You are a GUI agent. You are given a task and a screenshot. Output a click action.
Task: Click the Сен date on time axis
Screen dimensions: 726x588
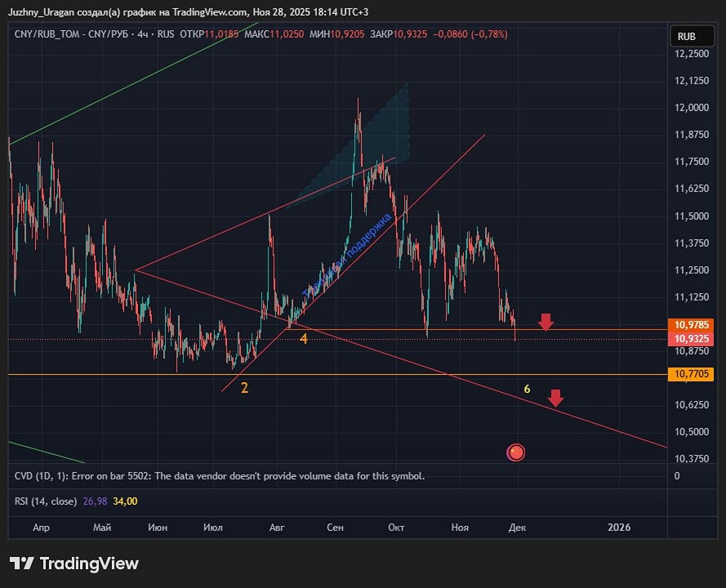click(335, 528)
